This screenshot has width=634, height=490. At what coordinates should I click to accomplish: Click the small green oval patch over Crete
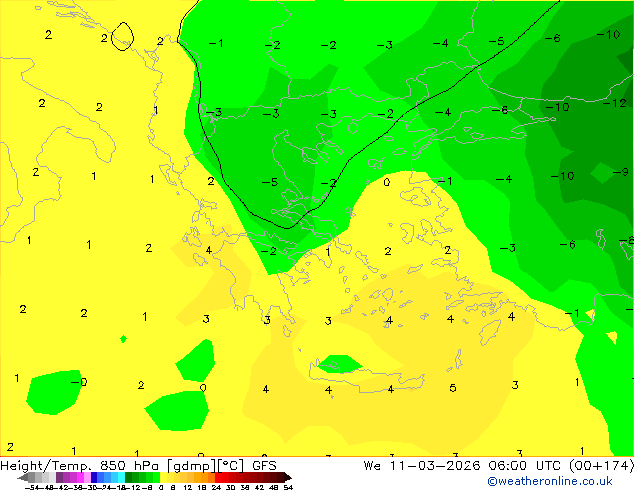tap(340, 364)
